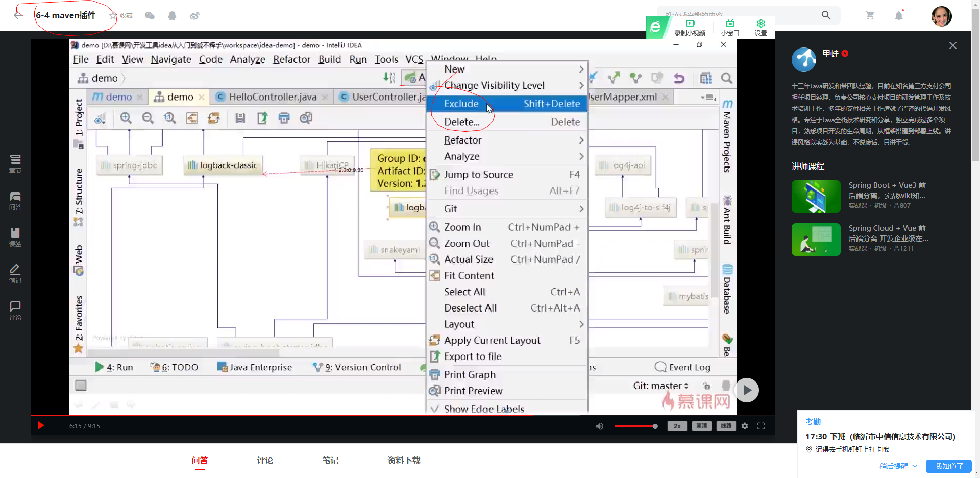The width and height of the screenshot is (980, 478).
Task: Go back with top-left arrow
Action: click(18, 15)
